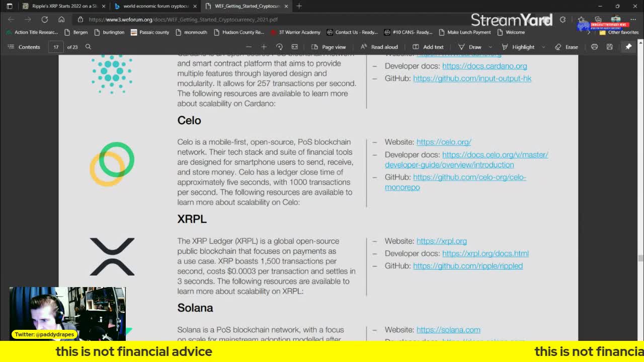Open the Bergen bookmark

76,32
